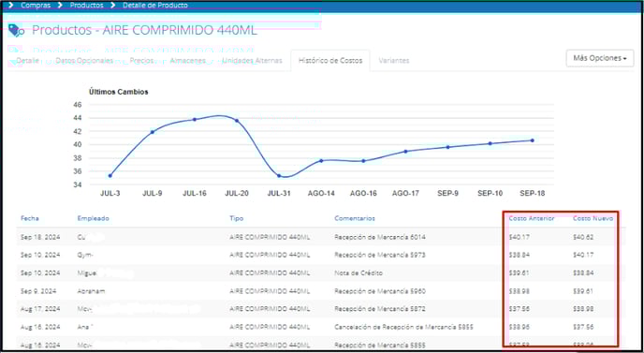Select Cancelación de Recepción de Mercancía 5855
This screenshot has height=353, width=644.
403,327
